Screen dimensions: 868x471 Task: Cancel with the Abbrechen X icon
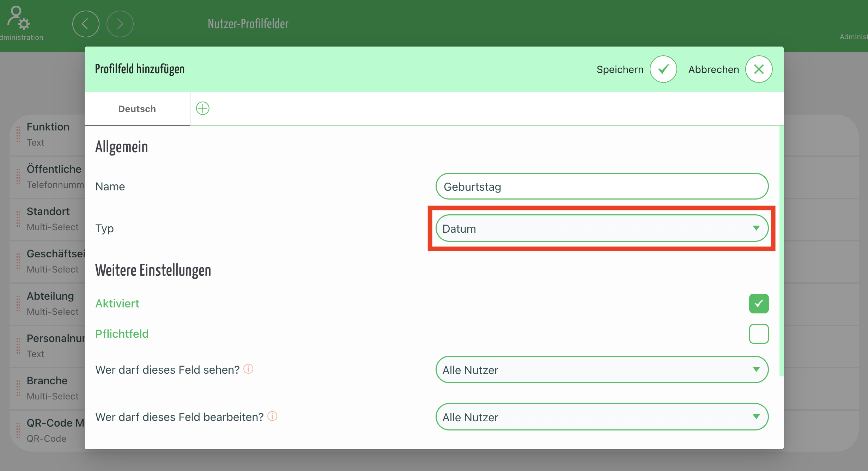pos(759,69)
